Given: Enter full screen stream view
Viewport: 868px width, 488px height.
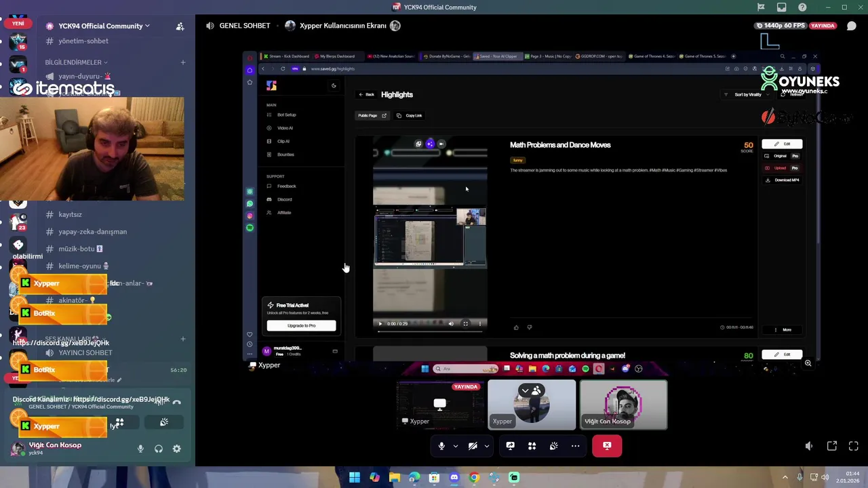Looking at the screenshot, I should click(853, 446).
